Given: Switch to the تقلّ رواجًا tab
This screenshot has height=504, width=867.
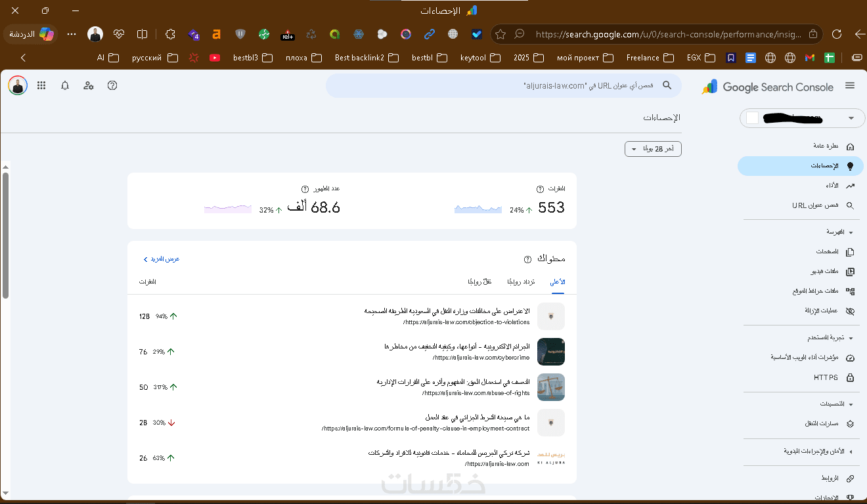Looking at the screenshot, I should [x=479, y=282].
